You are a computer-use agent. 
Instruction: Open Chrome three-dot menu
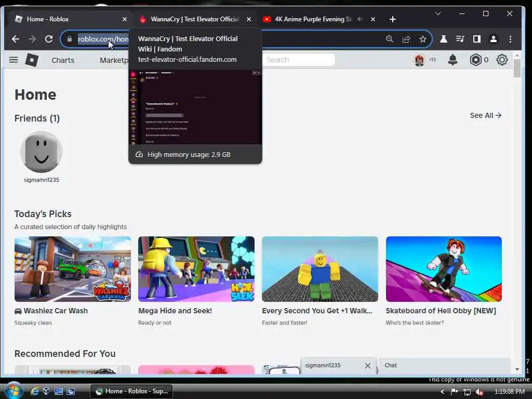pyautogui.click(x=510, y=39)
